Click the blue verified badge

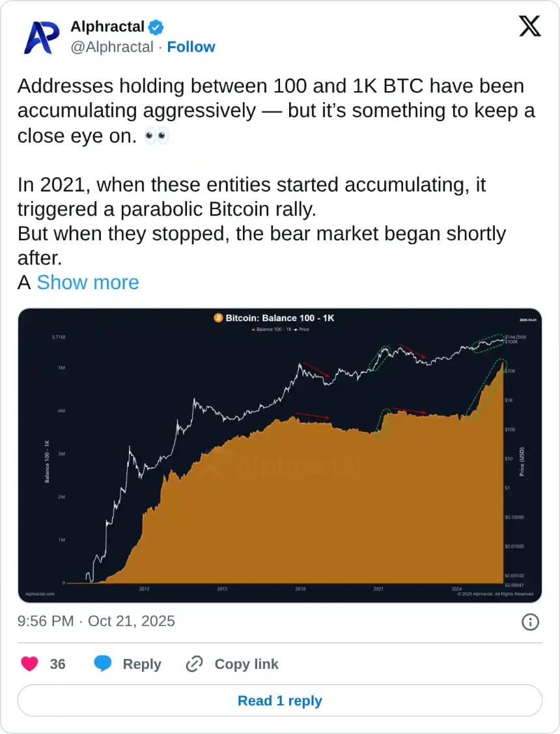tap(156, 27)
